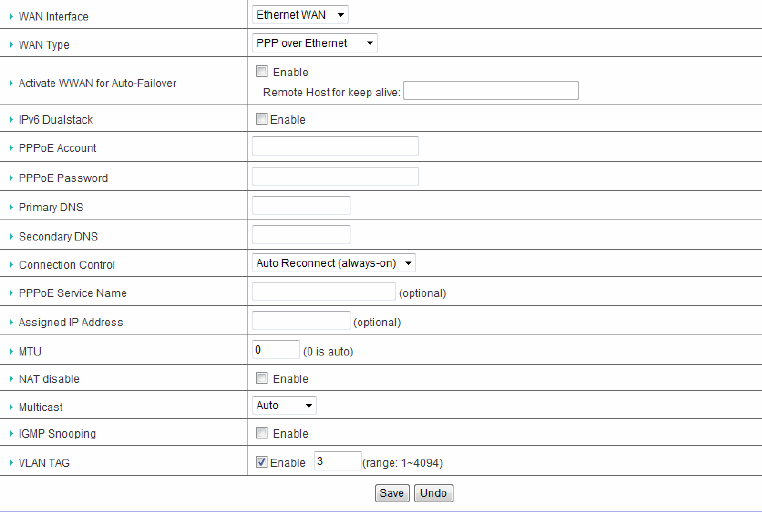Toggle the IPv6 Dualstack checkbox

262,120
